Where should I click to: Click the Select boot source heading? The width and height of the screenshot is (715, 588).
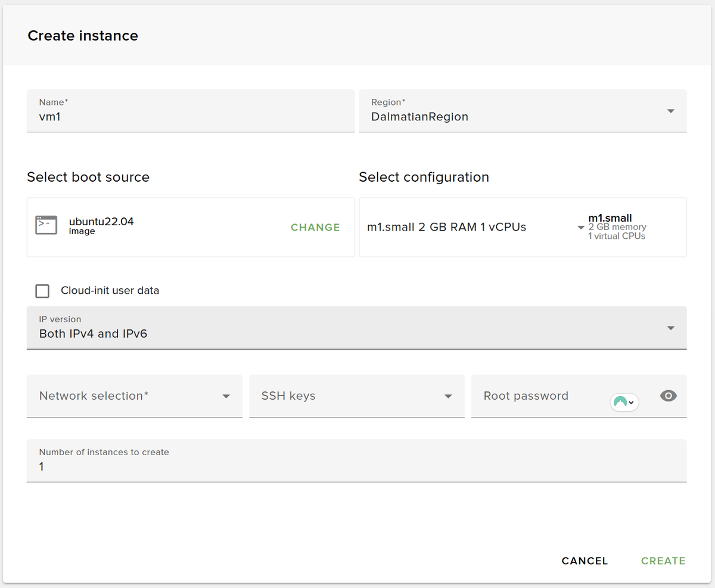point(88,177)
